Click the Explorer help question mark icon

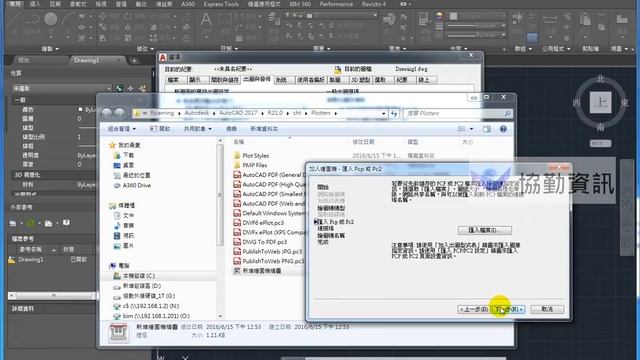point(503,129)
